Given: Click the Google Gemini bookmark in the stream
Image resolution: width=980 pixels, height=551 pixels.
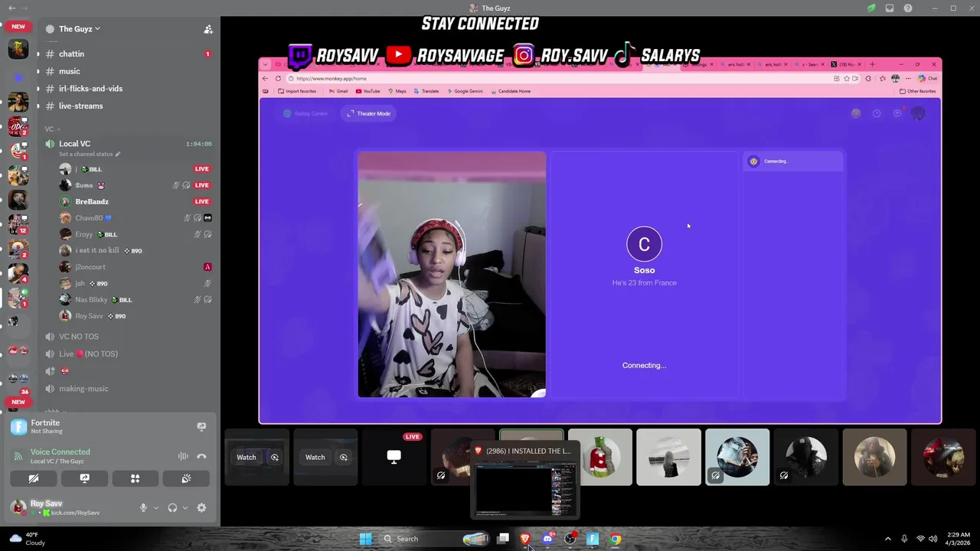Looking at the screenshot, I should coord(464,91).
